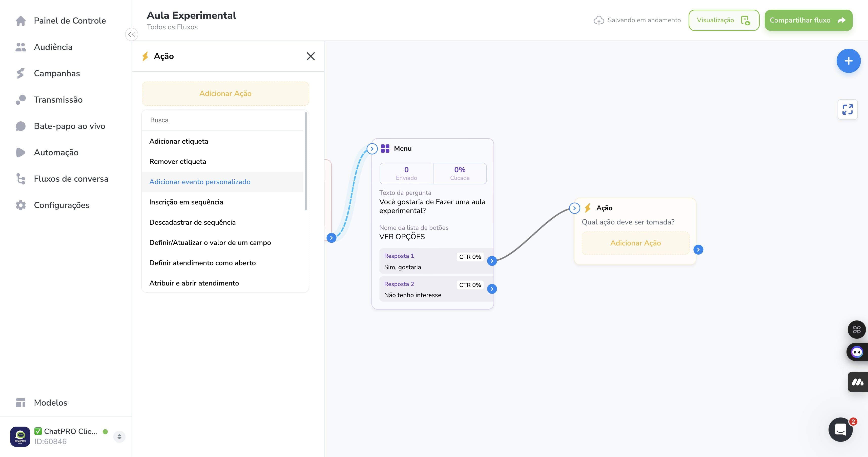Click VER OPÇÕES button list name
This screenshot has height=457, width=868.
[402, 236]
